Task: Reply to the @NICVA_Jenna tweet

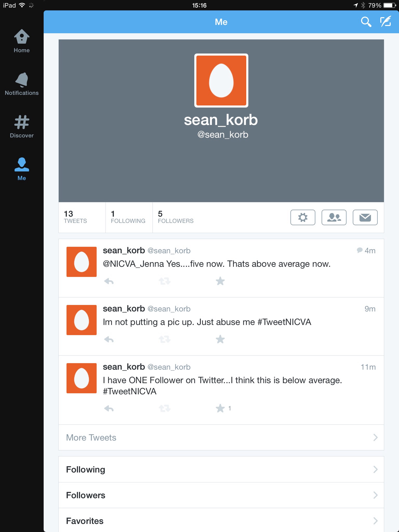Action: coord(109,281)
